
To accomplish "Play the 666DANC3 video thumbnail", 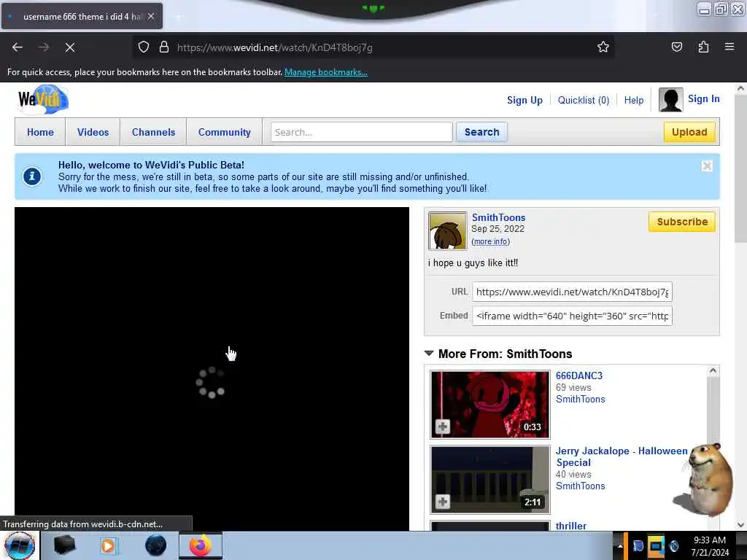I will [489, 404].
